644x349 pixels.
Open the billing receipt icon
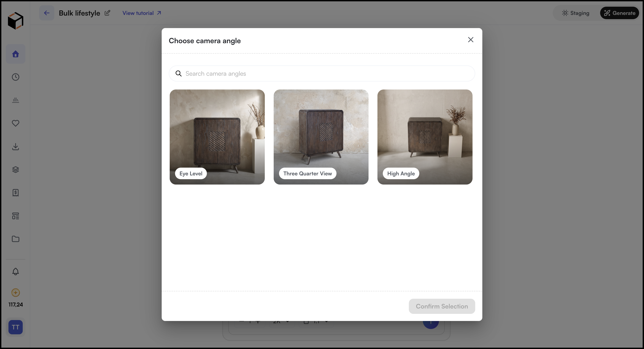pos(16,193)
